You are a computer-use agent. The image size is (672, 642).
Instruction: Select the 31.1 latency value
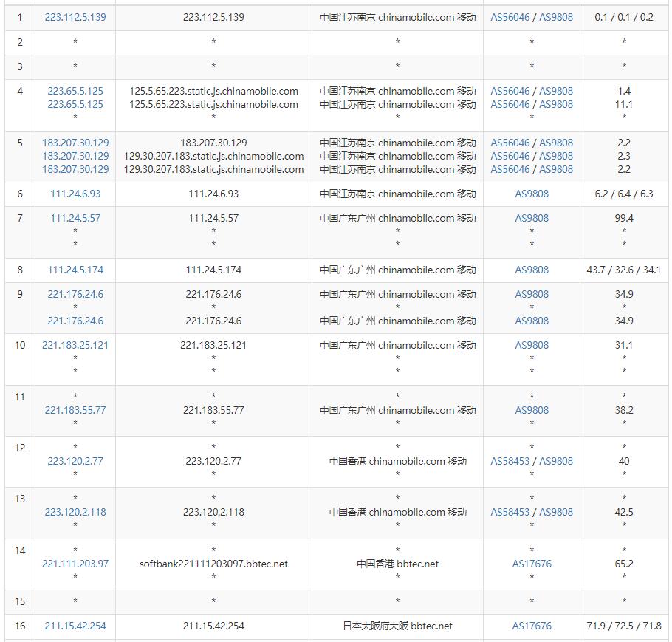pos(623,345)
